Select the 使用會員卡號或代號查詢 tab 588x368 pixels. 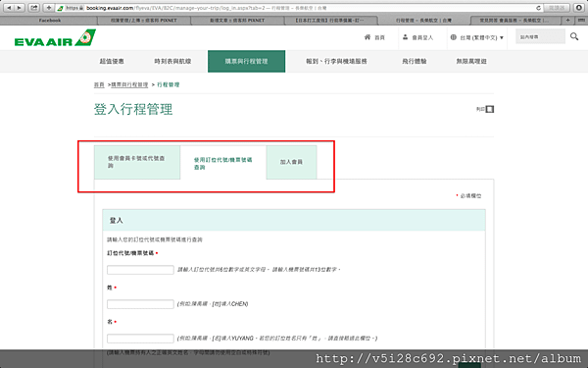(137, 162)
